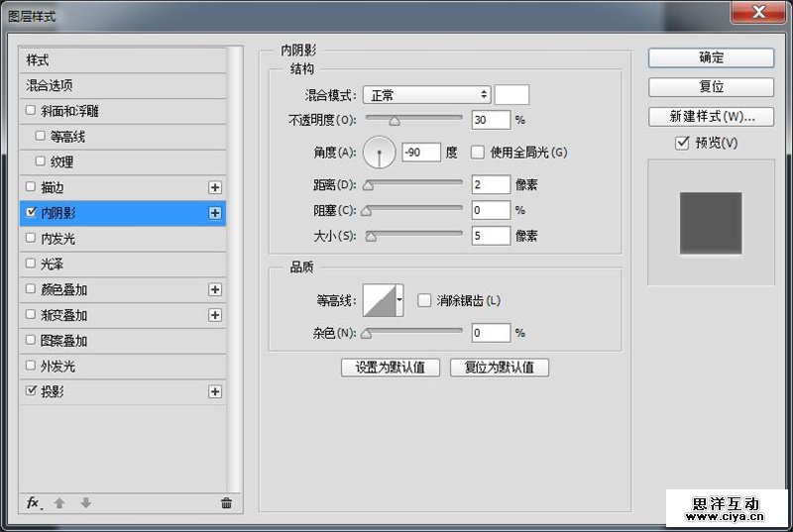793x532 pixels.
Task: Expand the 等高线 contour picker arrow
Action: click(x=399, y=299)
